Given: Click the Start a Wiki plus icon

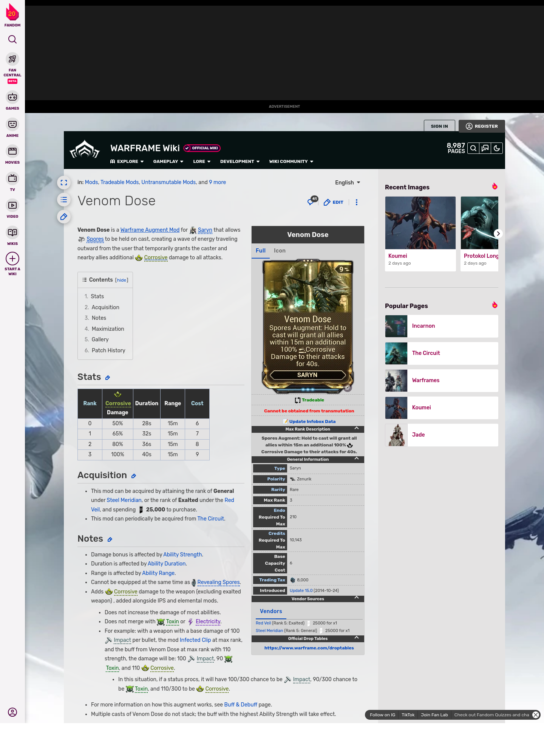Looking at the screenshot, I should [12, 259].
